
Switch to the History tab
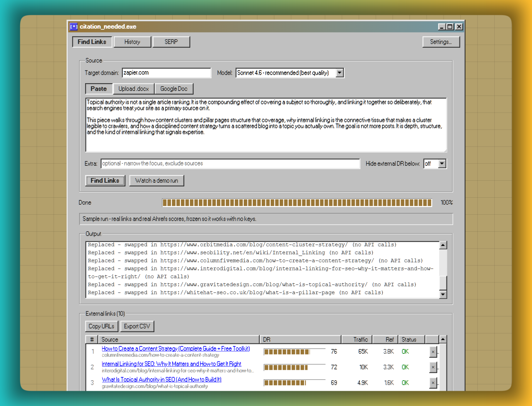132,42
